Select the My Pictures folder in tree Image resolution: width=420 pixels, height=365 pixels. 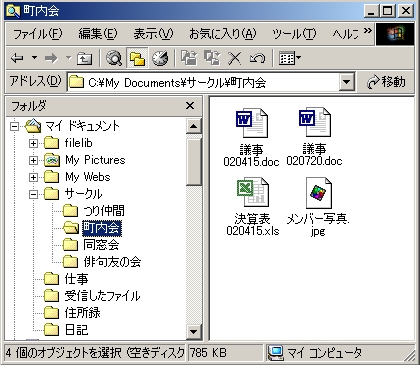[x=95, y=160]
